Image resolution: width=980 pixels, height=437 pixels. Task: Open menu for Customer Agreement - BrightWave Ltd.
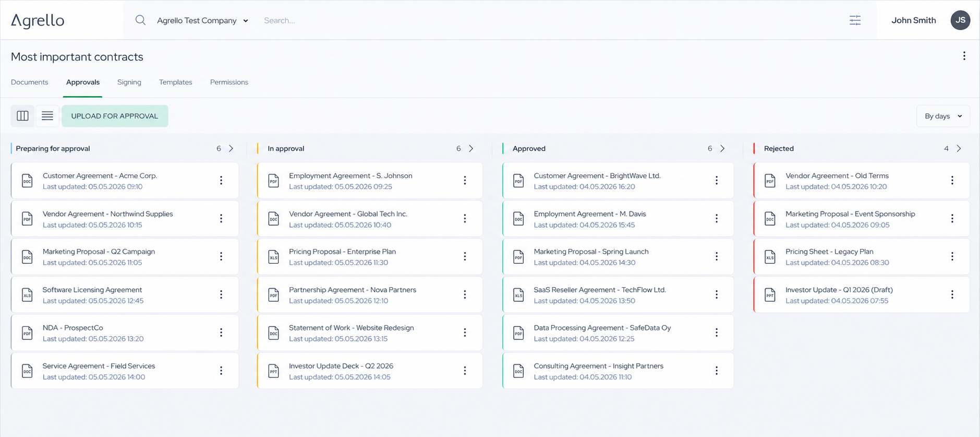pos(717,180)
